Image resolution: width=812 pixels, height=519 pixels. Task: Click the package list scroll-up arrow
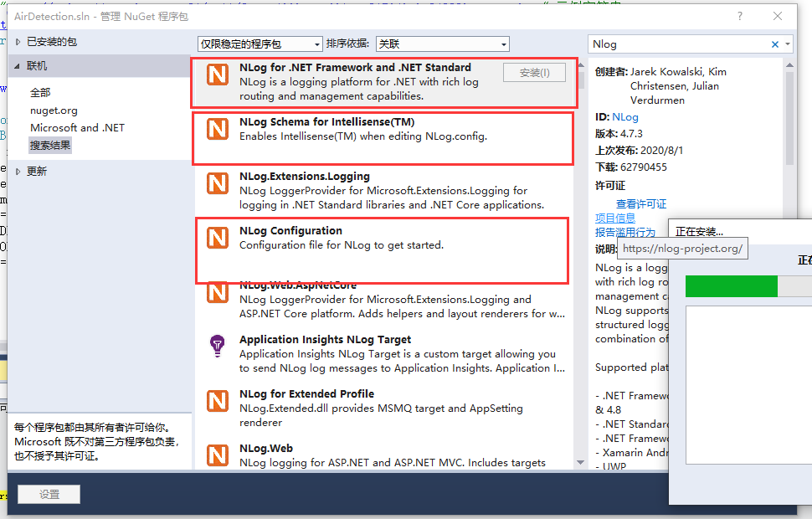coord(580,65)
